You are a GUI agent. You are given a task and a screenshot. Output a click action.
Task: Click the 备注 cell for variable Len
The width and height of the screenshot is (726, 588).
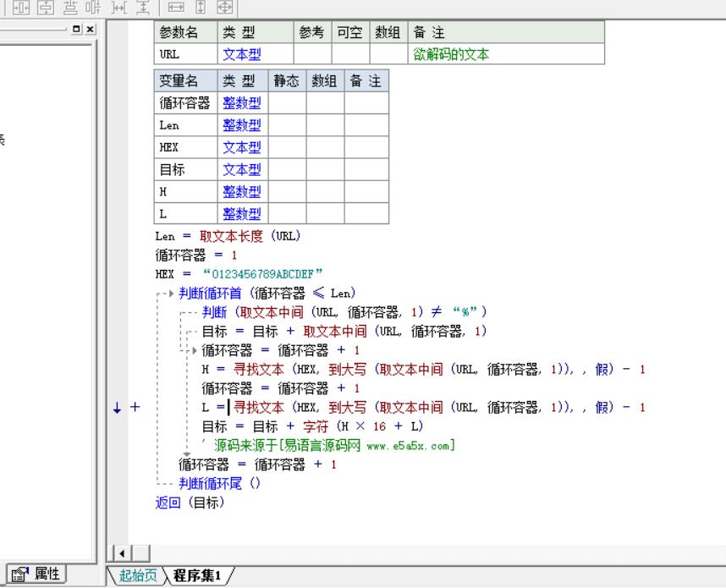[x=366, y=125]
